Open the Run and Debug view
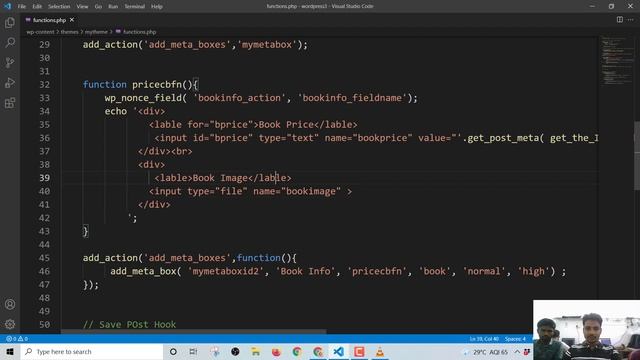Viewport: 640px width, 360px height. click(10, 83)
